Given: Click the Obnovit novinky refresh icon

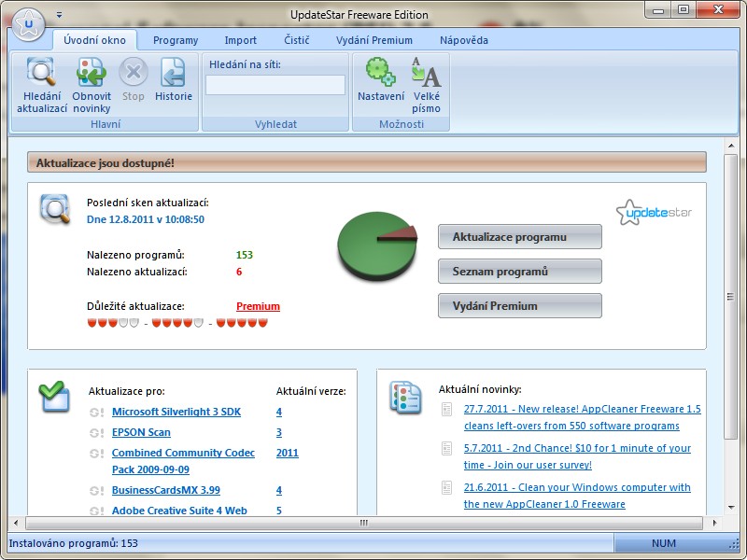Looking at the screenshot, I should click(x=91, y=72).
